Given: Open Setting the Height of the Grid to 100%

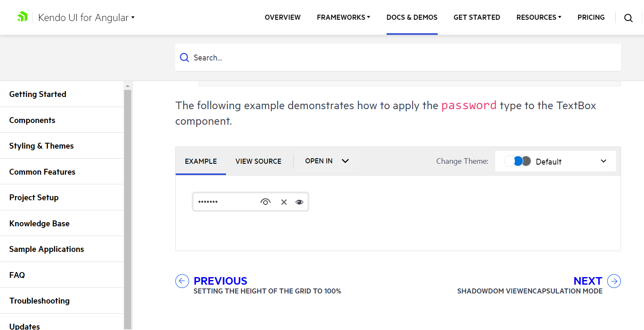Looking at the screenshot, I should 267,291.
